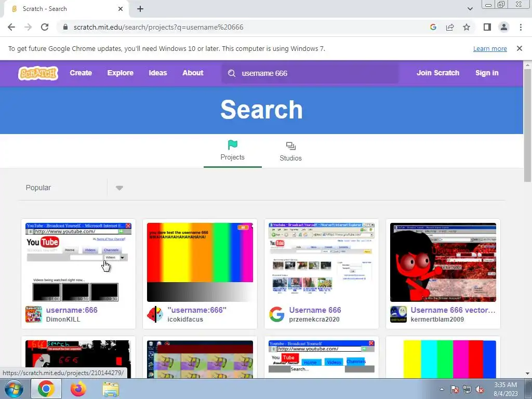
Task: Switch to the Studios tab
Action: pos(291,151)
